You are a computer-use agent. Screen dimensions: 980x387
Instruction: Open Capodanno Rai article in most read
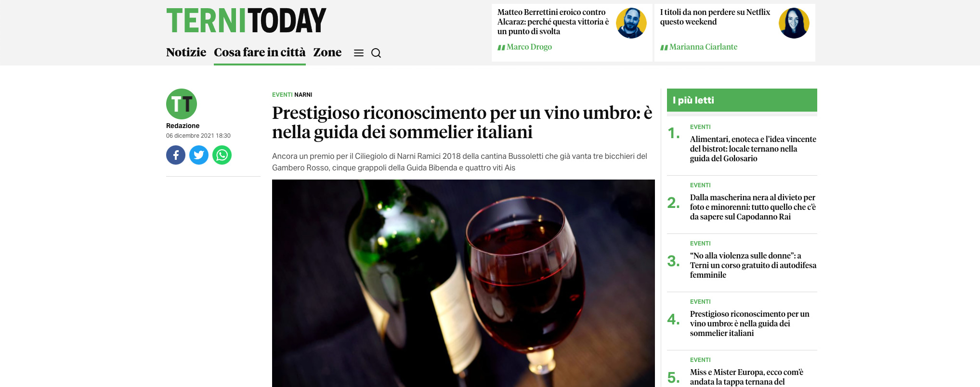753,207
